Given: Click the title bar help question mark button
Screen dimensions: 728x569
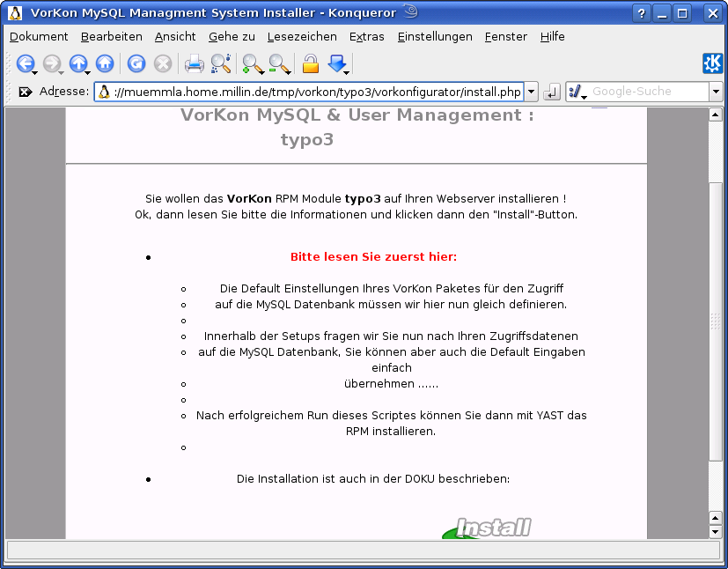Looking at the screenshot, I should (641, 13).
